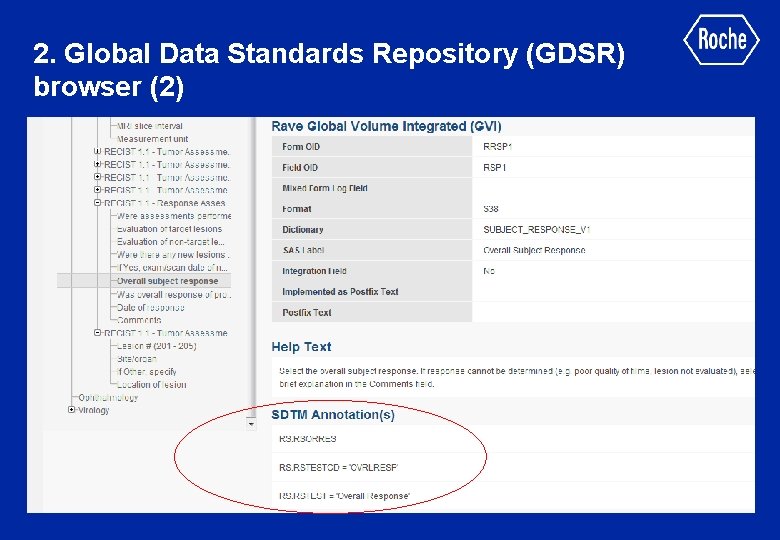The width and height of the screenshot is (780, 540).
Task: Collapse the RECIST 1.1 - Response Asses node
Action: 98,203
